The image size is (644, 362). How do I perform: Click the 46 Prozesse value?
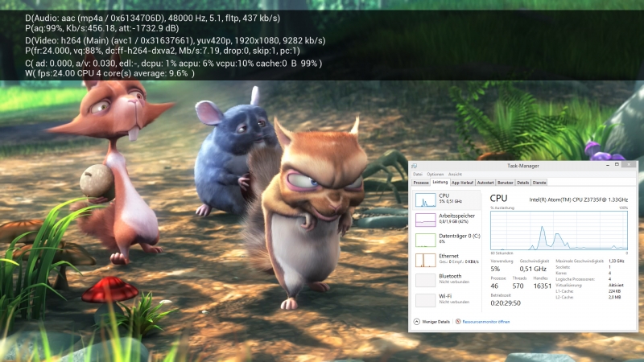click(494, 286)
